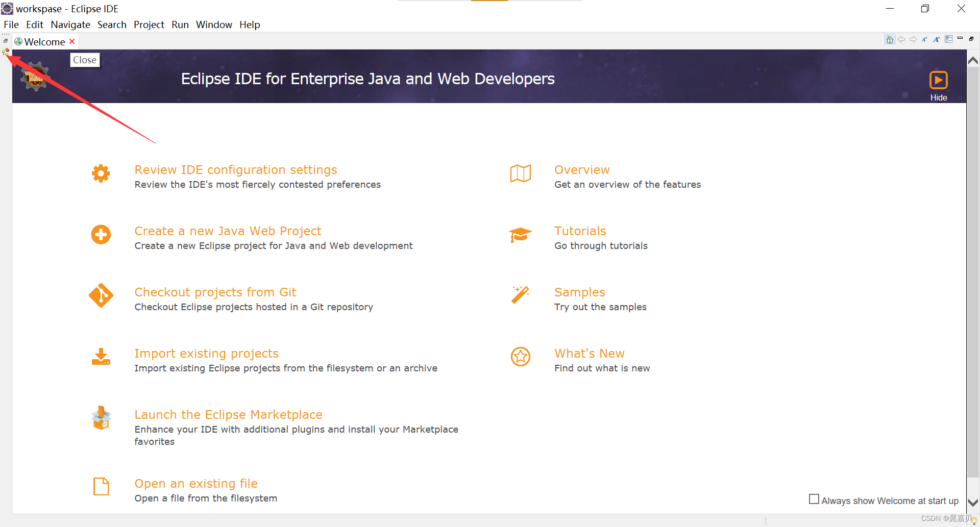This screenshot has width=980, height=527.
Task: Open the customize page checklist icon
Action: 948,39
